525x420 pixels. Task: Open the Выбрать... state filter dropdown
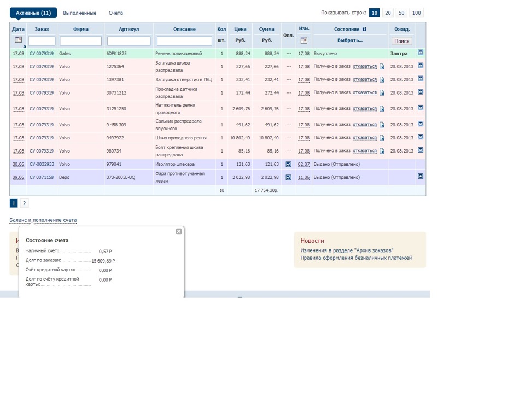pyautogui.click(x=350, y=40)
